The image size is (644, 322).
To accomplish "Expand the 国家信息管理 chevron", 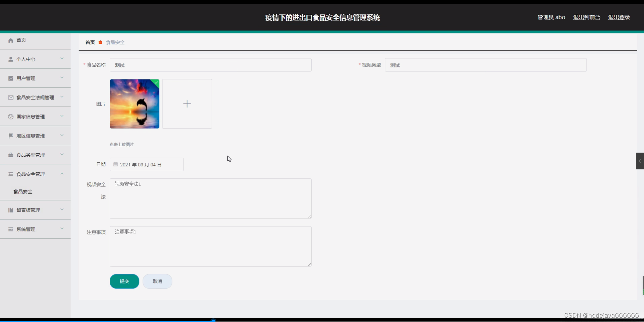I will click(x=62, y=116).
